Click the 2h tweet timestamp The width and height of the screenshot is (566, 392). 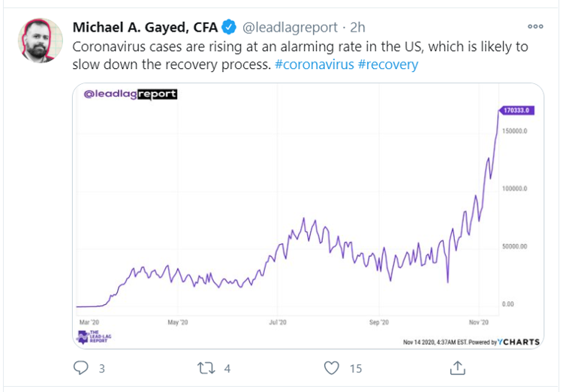[x=357, y=28]
